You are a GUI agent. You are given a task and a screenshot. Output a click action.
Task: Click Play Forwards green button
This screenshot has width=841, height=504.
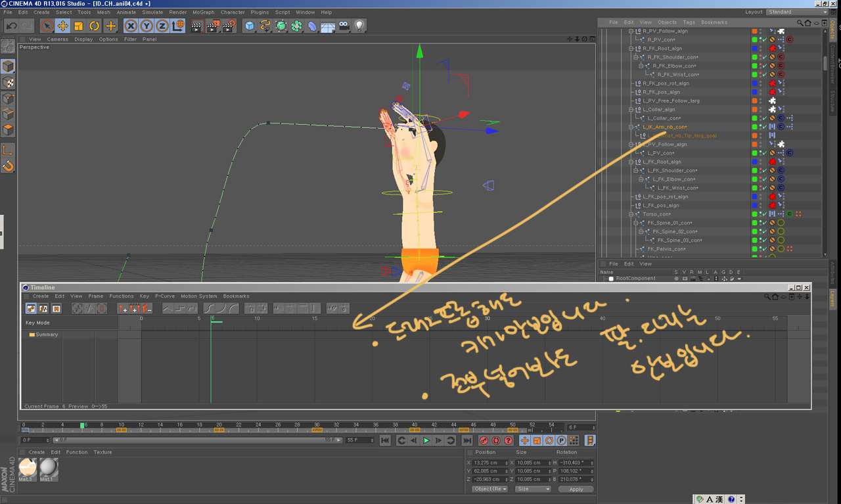(426, 440)
